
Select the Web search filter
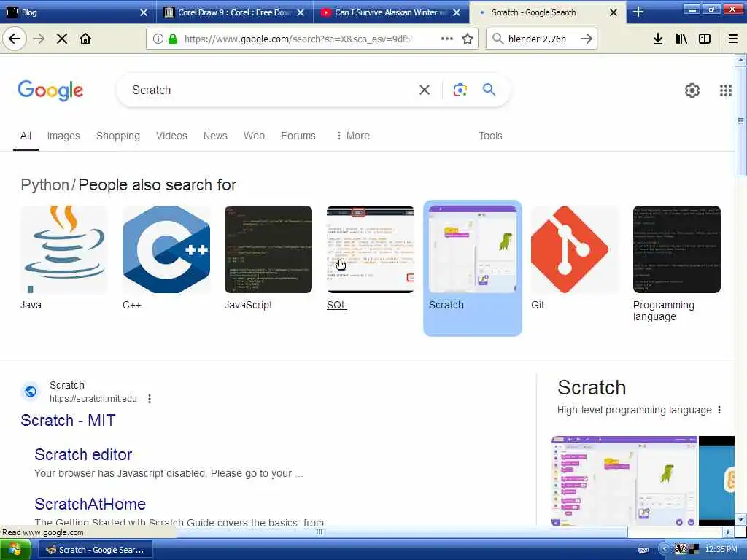(254, 136)
